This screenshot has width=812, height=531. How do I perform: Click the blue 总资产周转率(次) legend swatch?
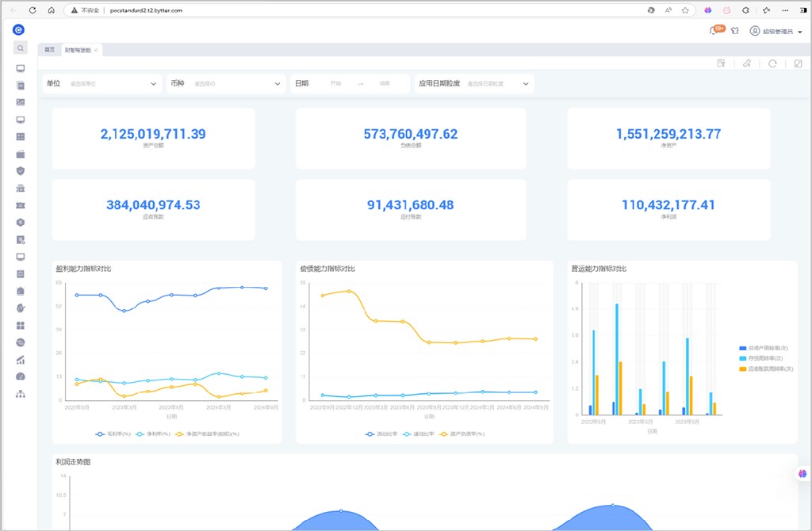(x=743, y=349)
